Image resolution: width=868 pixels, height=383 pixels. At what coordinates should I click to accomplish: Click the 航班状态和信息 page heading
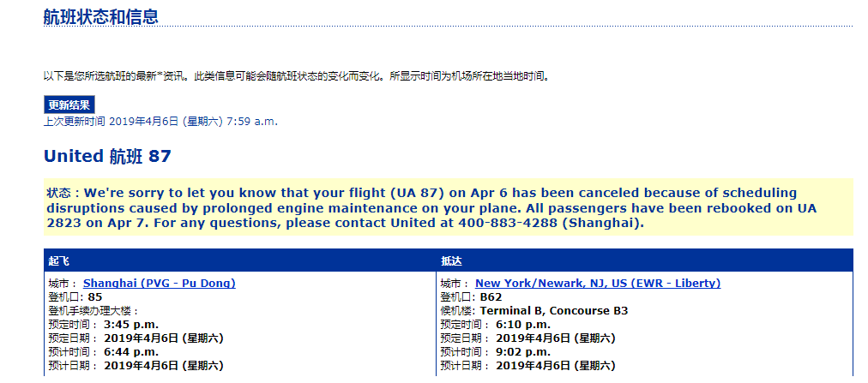[x=100, y=16]
